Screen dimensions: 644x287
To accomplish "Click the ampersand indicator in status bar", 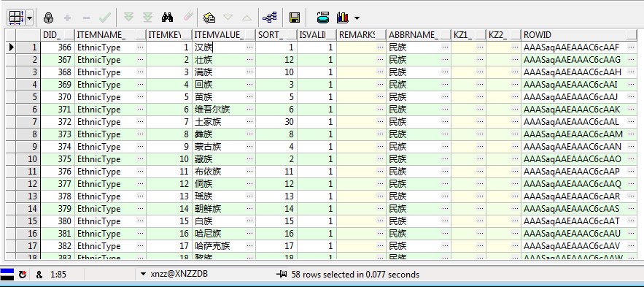I will [x=39, y=275].
